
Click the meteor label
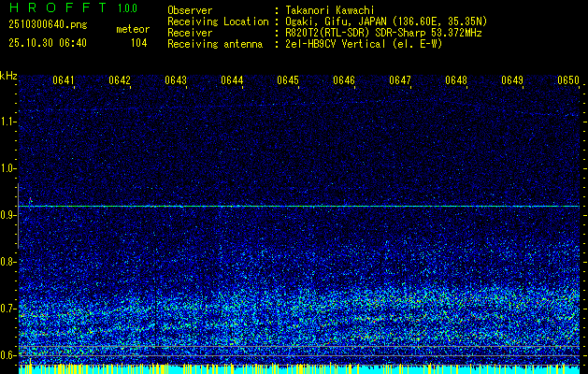click(133, 29)
